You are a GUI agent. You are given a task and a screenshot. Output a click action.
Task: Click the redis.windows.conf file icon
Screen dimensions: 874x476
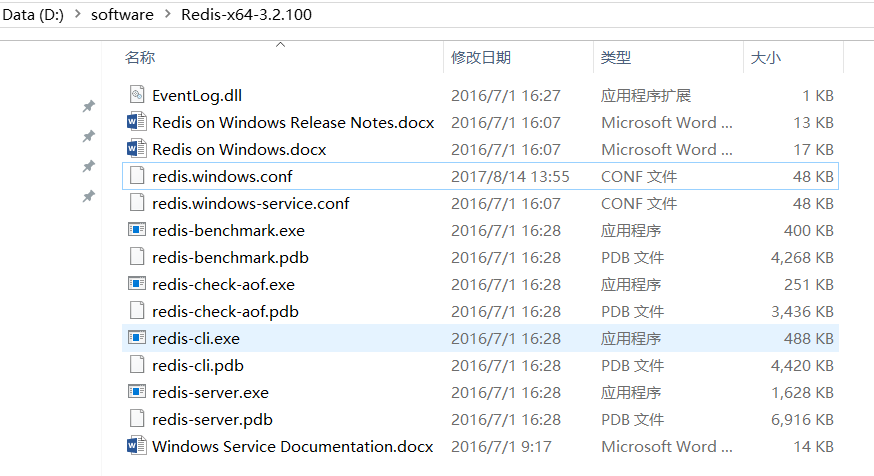(x=137, y=176)
